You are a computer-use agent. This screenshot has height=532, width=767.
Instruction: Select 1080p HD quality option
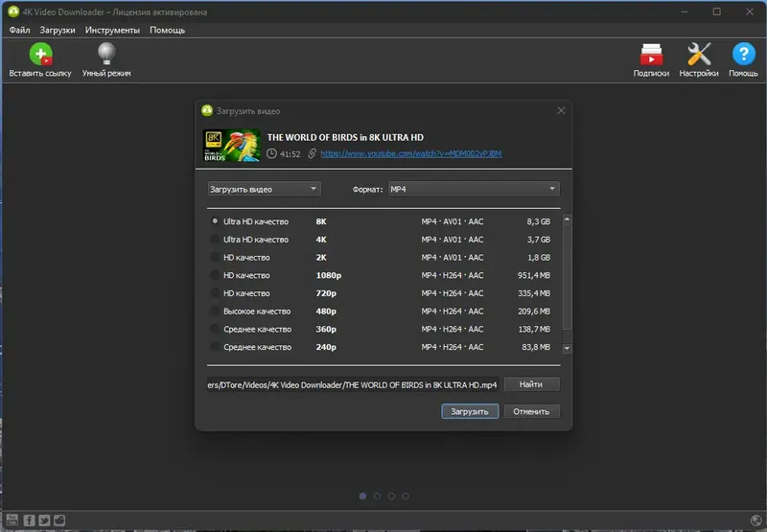pyautogui.click(x=215, y=275)
